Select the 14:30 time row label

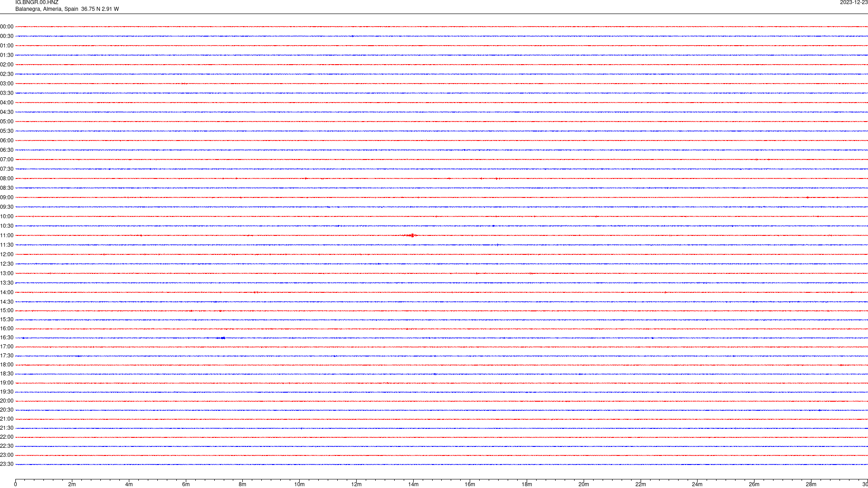[x=7, y=302]
